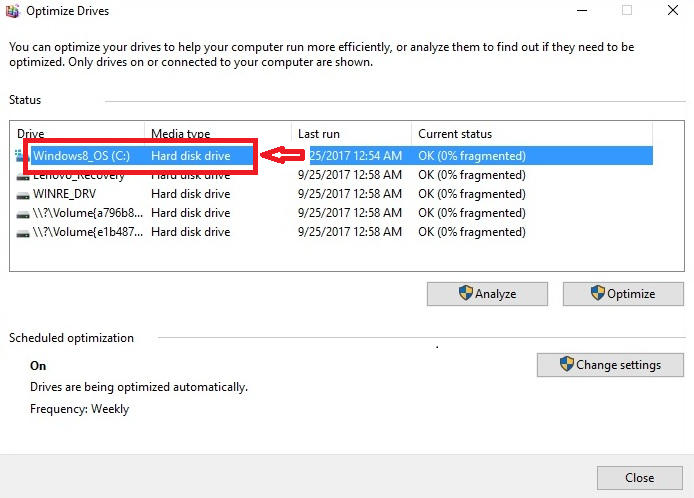Sort by Current status column header
The height and width of the screenshot is (498, 694).
532,134
